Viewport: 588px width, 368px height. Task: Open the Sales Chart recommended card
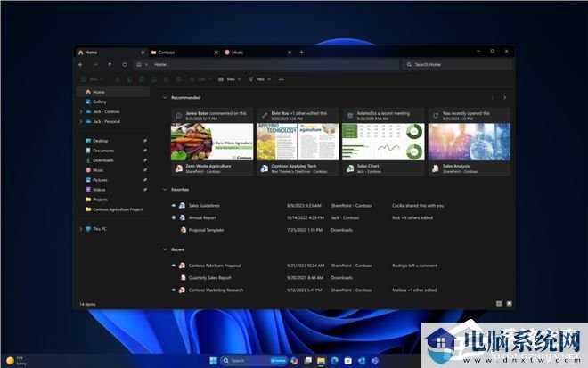coord(383,142)
